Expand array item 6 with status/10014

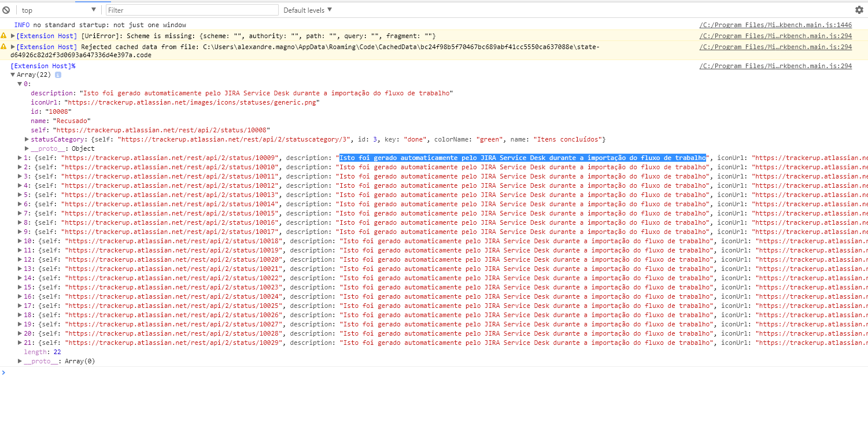[20, 204]
